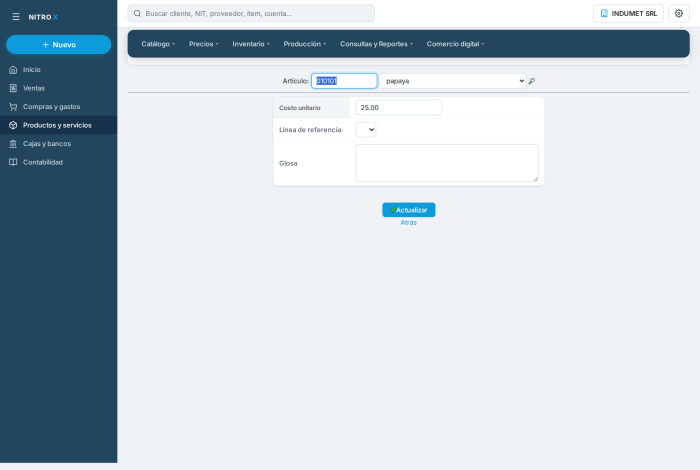Open Contabilidad book icon
Screen dimensions: 700x470
(x=13, y=162)
